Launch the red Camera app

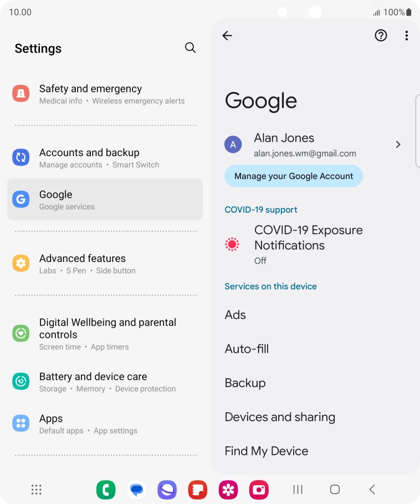pos(259,490)
